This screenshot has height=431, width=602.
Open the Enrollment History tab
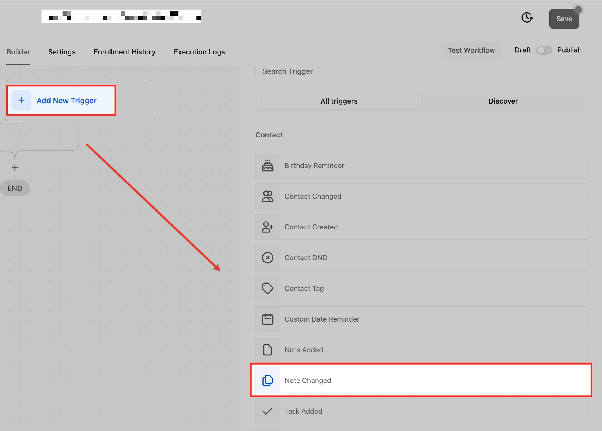pyautogui.click(x=124, y=52)
